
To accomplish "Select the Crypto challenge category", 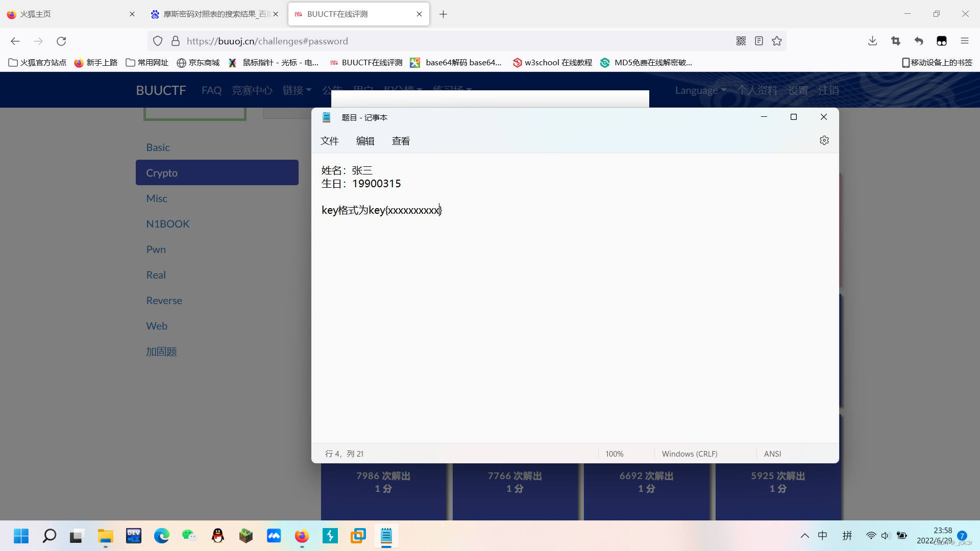I will pyautogui.click(x=217, y=172).
